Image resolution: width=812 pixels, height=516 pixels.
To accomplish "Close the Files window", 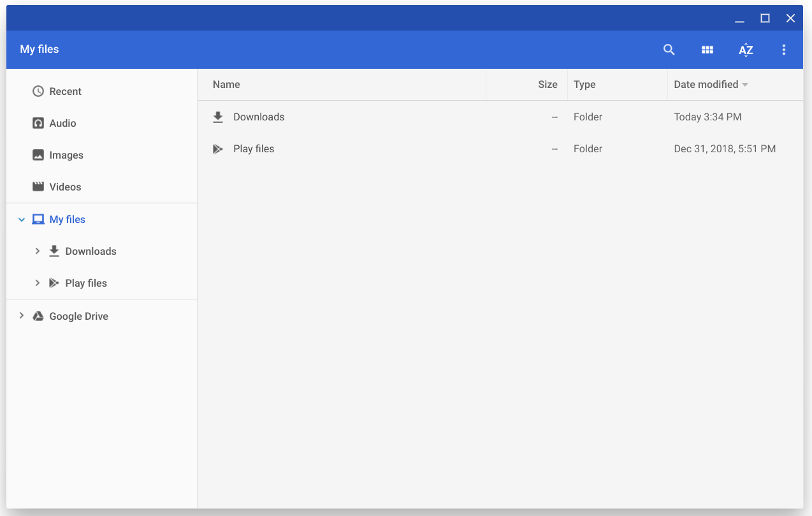I will click(x=790, y=18).
